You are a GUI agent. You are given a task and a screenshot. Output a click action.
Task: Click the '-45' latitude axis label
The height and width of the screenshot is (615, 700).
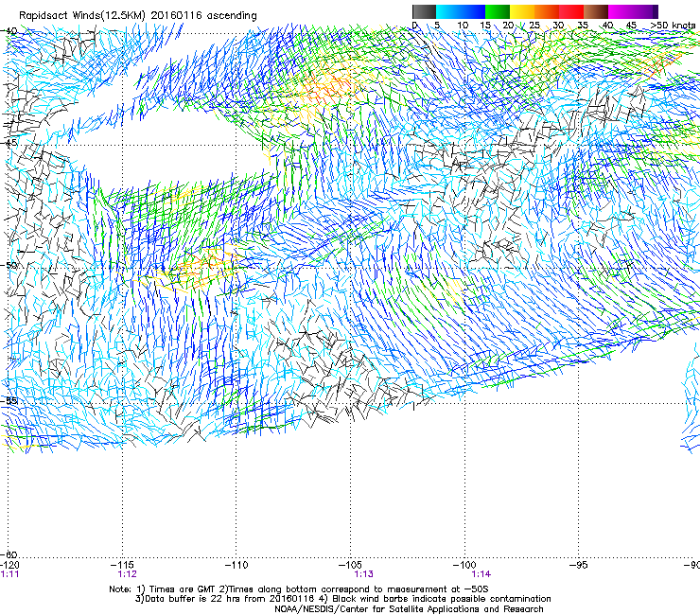coord(9,143)
